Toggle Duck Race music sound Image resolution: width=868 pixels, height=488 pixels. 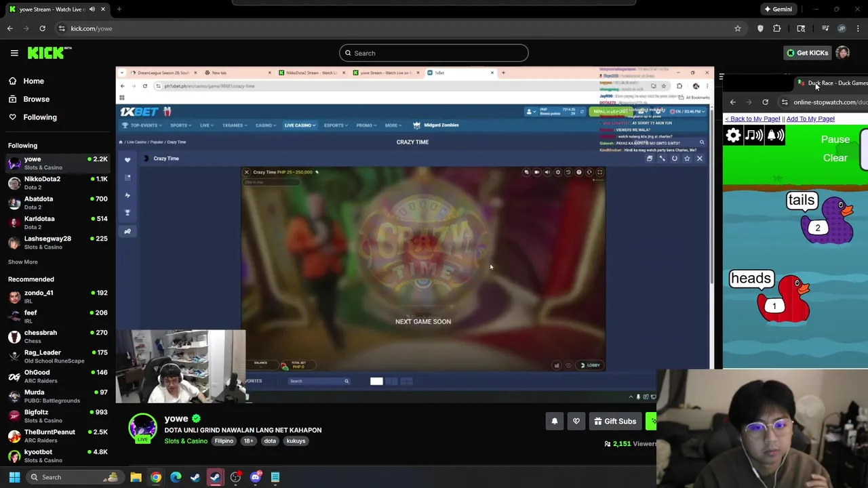coord(753,136)
